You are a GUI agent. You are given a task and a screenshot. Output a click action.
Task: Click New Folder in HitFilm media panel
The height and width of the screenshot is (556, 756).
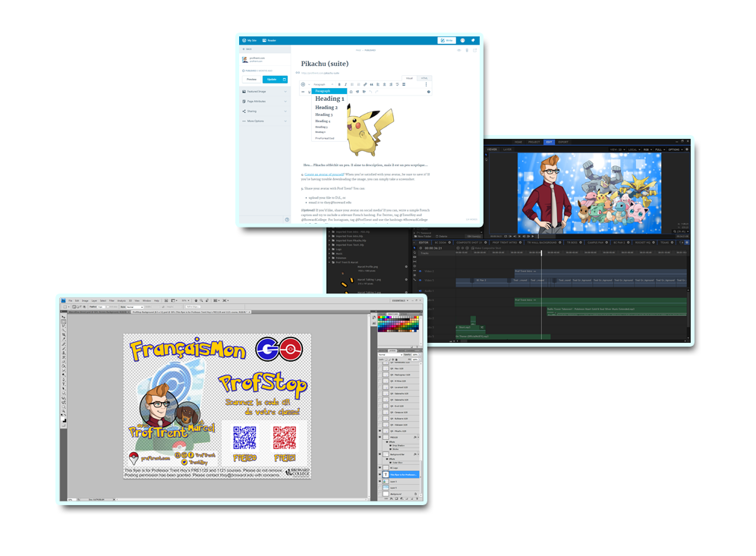click(x=423, y=236)
